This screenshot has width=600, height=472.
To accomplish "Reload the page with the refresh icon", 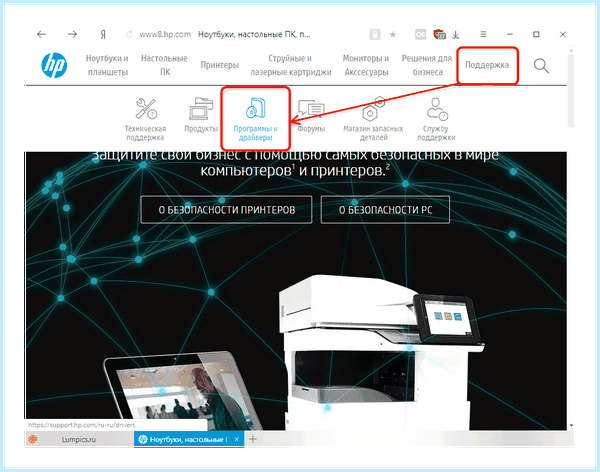I will click(129, 34).
